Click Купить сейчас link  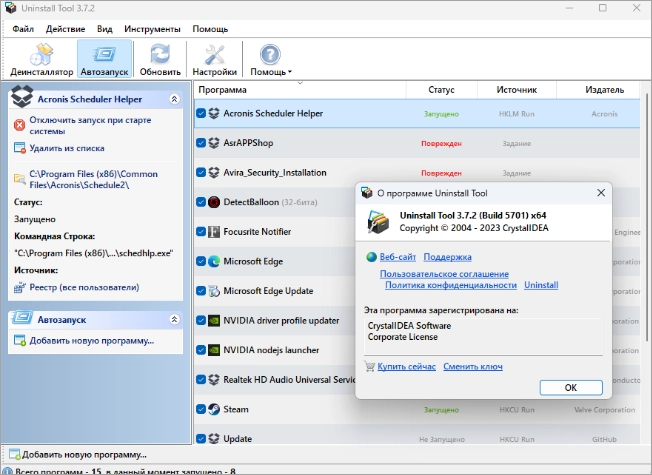407,366
